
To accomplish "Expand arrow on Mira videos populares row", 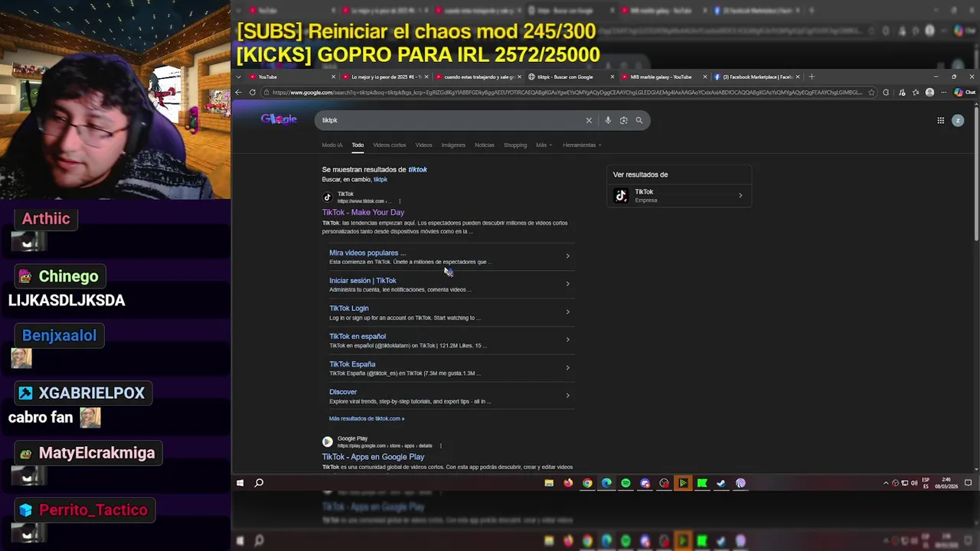I will tap(567, 256).
